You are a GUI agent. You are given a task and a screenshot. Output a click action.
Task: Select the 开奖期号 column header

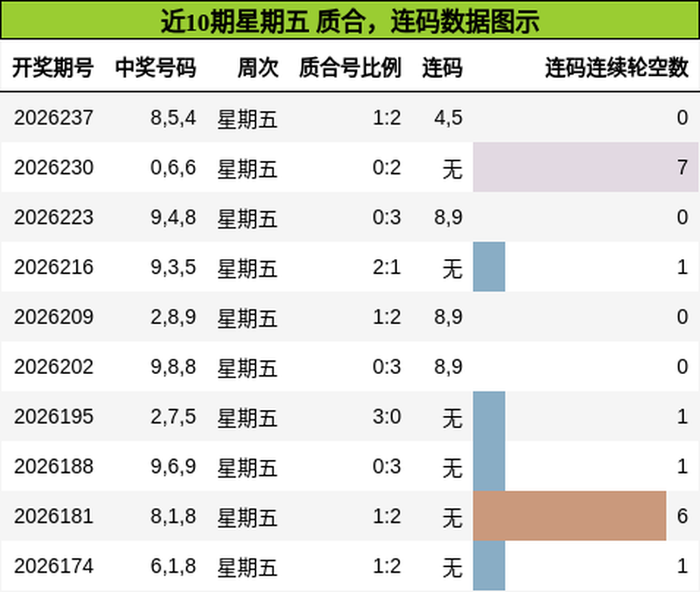pos(52,67)
